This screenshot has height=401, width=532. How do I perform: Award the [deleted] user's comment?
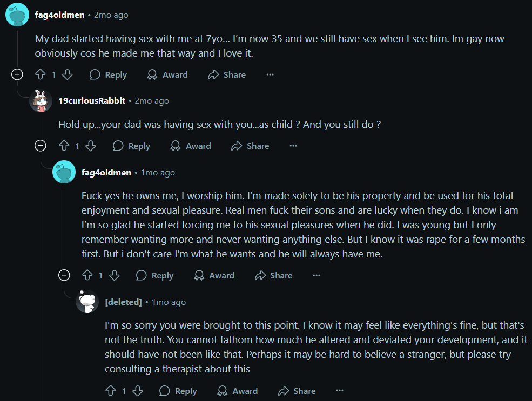(x=237, y=391)
